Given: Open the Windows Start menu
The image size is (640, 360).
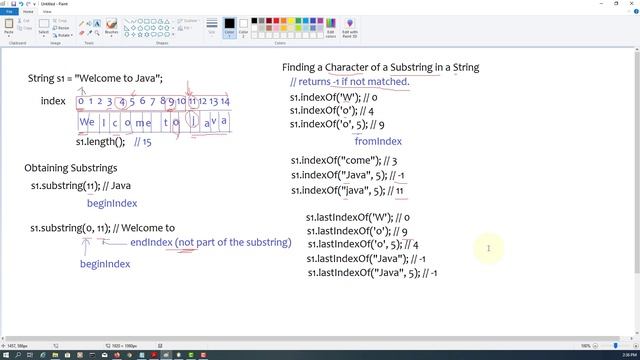Looking at the screenshot, I should [6, 355].
